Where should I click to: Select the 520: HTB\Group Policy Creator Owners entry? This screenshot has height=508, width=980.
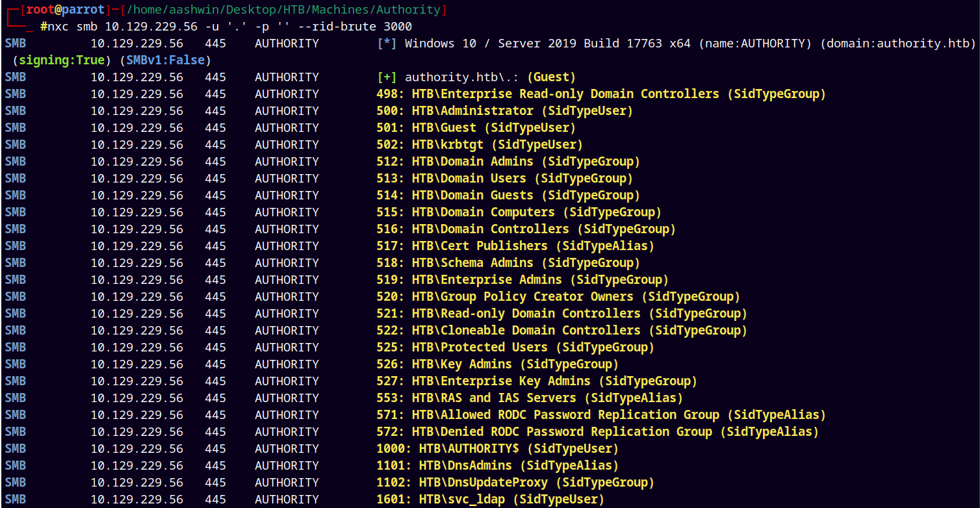558,297
